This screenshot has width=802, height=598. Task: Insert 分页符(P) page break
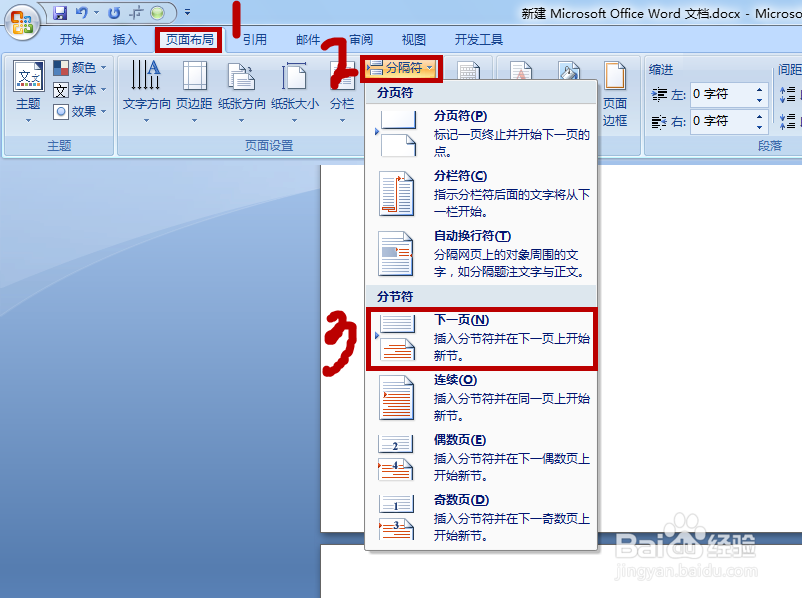click(x=481, y=134)
